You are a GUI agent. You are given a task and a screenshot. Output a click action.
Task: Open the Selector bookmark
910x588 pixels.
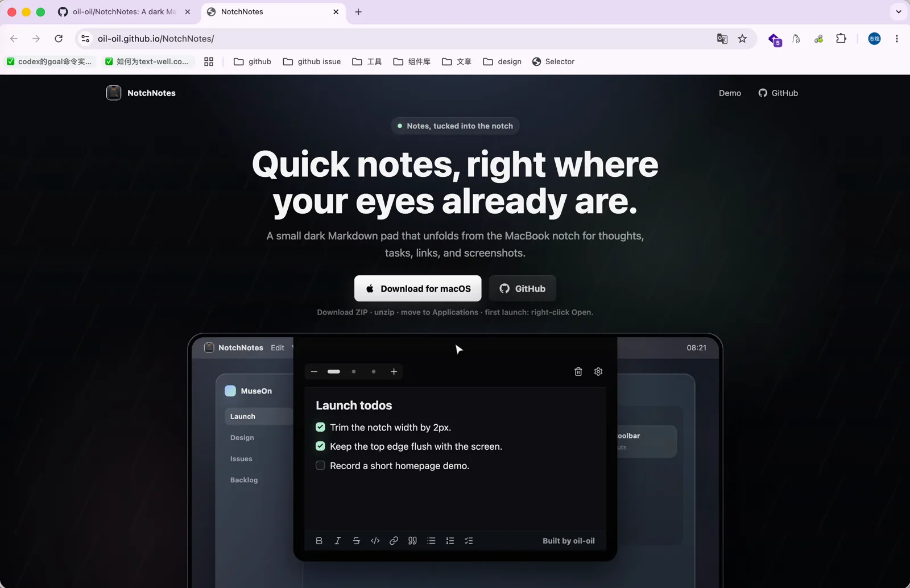(x=553, y=61)
